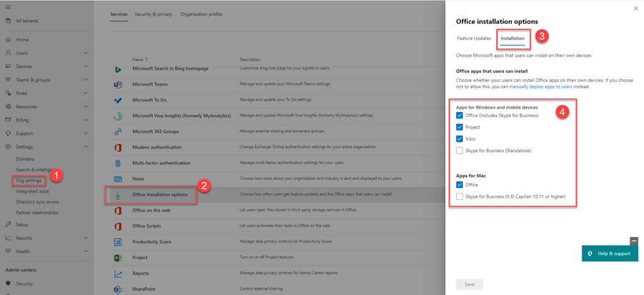Click the Microsoft 365 Groups icon

click(x=118, y=132)
